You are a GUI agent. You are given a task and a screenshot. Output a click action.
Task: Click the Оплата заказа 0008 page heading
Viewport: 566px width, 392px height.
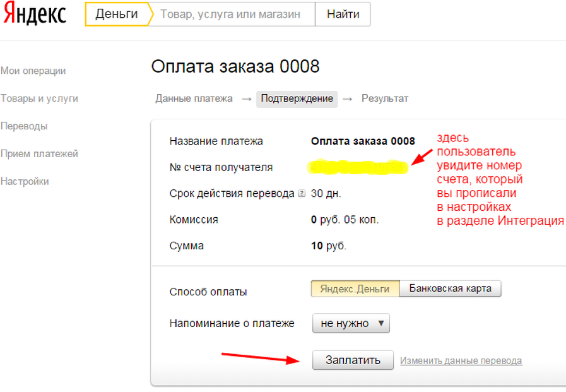click(x=235, y=66)
